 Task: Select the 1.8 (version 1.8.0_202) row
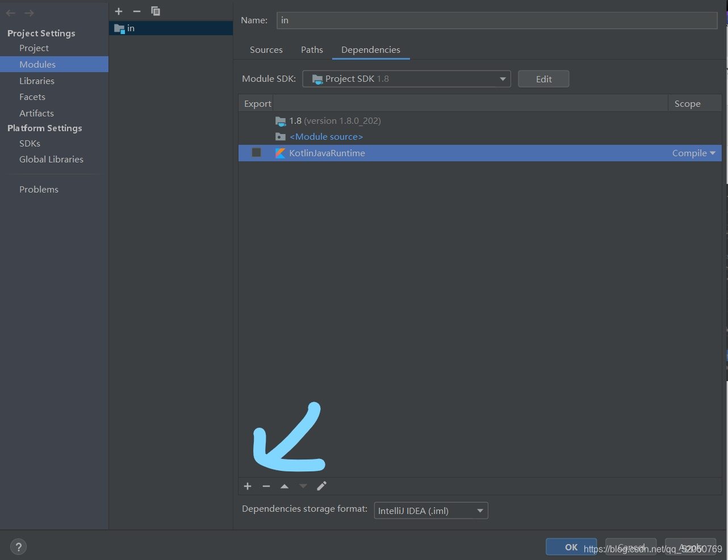[480, 121]
